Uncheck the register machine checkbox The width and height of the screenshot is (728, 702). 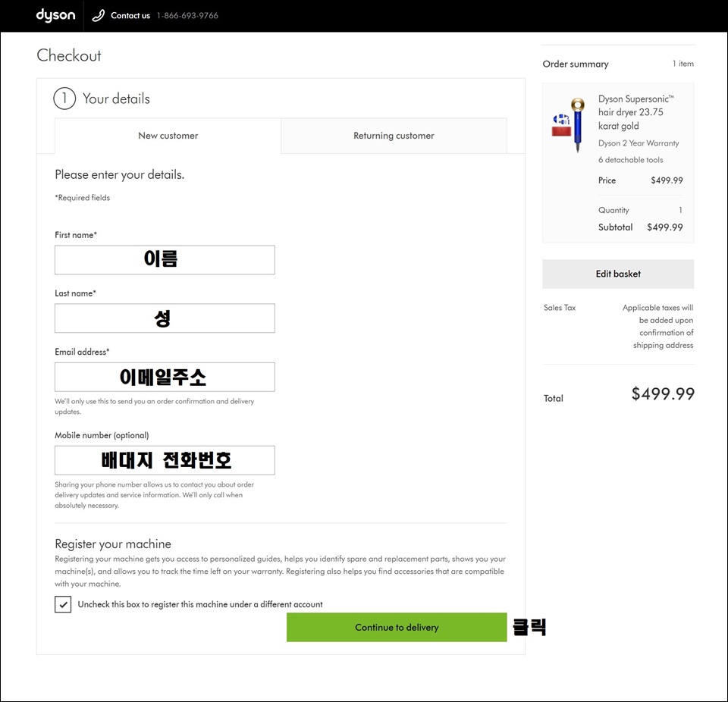pyautogui.click(x=63, y=604)
